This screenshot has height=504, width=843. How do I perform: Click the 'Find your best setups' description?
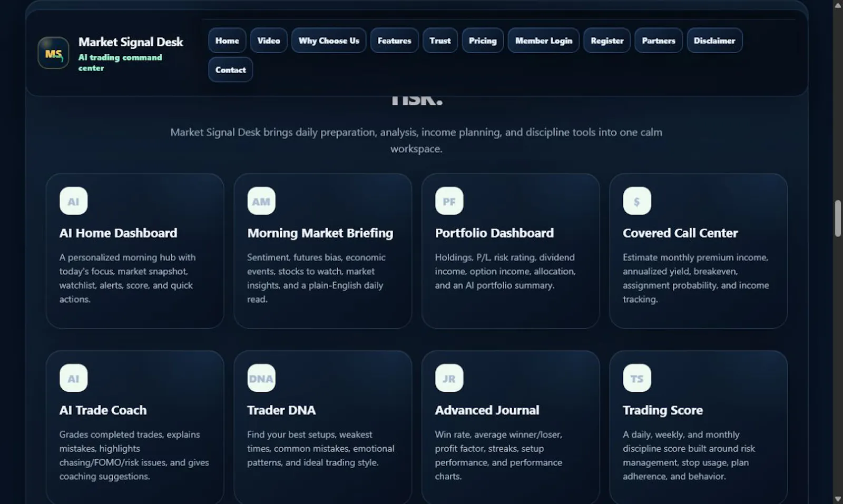(321, 448)
